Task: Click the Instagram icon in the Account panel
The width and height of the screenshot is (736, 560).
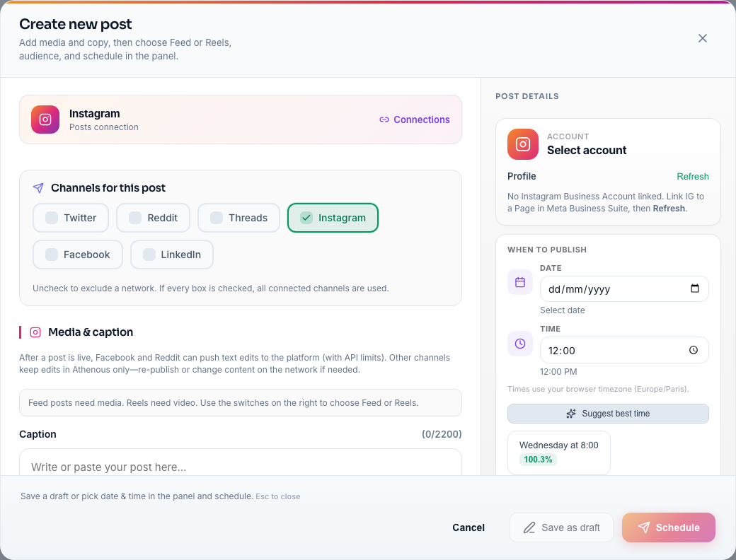Action: [523, 144]
